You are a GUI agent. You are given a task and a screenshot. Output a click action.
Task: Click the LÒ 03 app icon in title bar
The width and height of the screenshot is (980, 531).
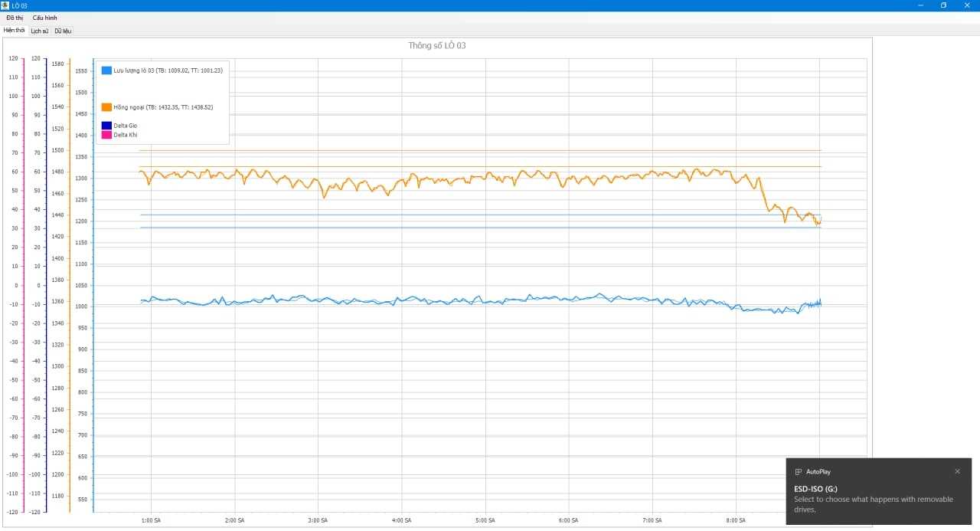(5, 5)
